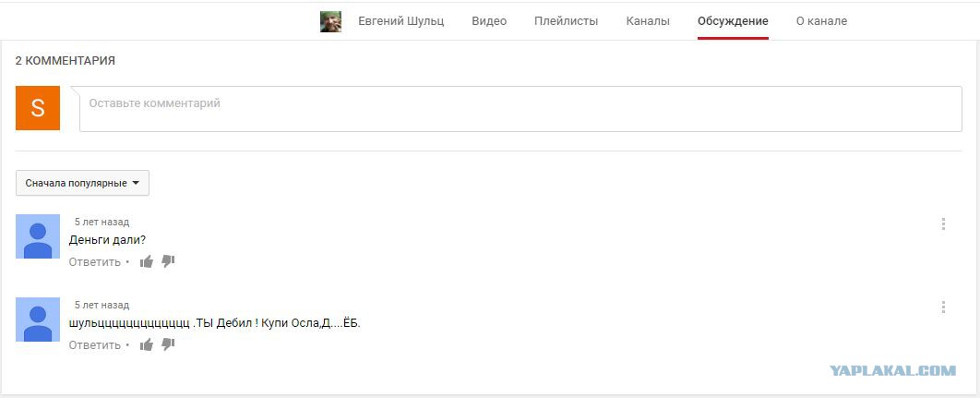Image resolution: width=980 pixels, height=398 pixels.
Task: Select the Обсуждение tab
Action: pos(733,21)
